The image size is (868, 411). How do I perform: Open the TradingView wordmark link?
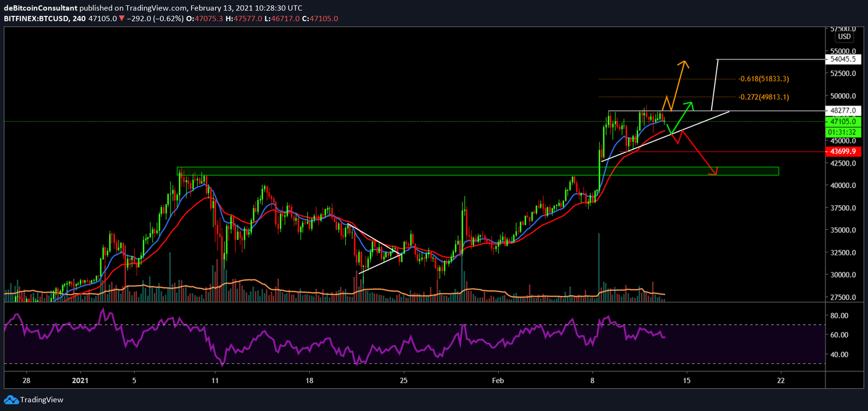(x=41, y=400)
